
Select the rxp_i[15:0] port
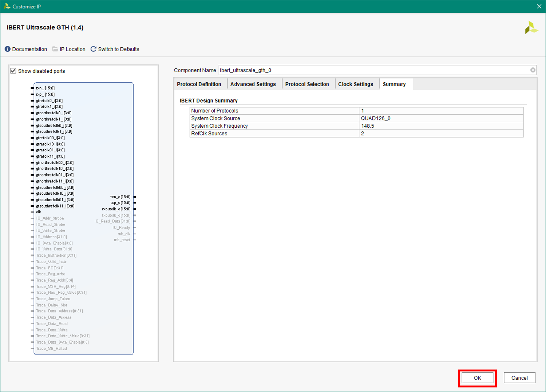(45, 94)
